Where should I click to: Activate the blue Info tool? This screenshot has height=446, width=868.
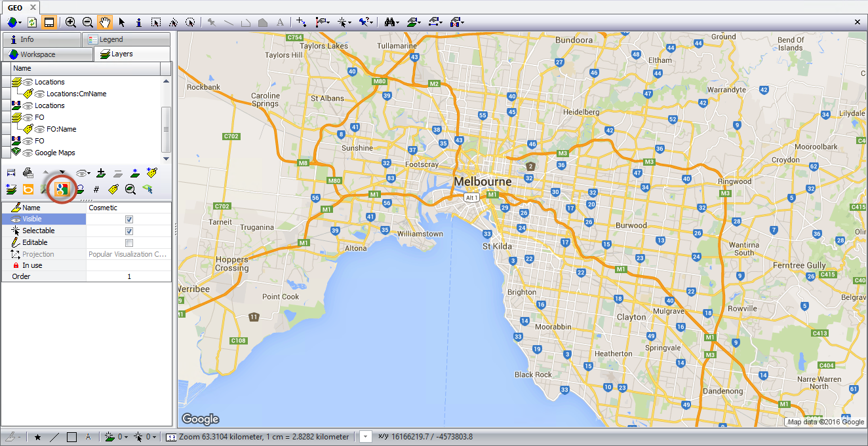point(138,22)
